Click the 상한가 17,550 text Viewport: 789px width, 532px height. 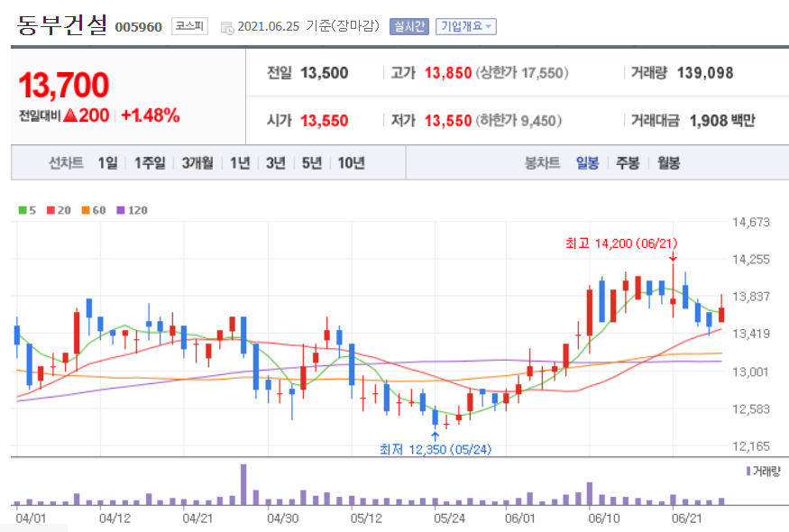(522, 73)
